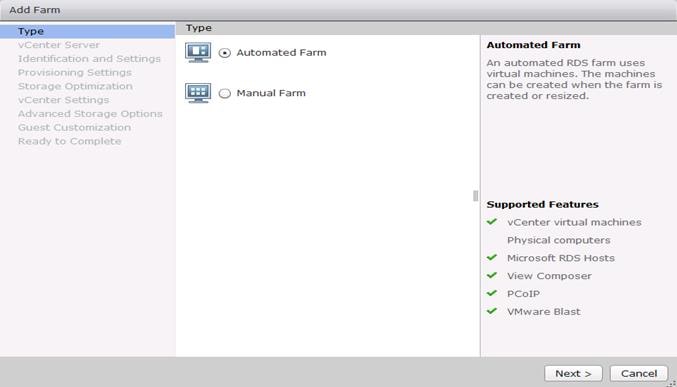Click the vCenter virtual machines checkmark
677x387 pixels.
pos(492,222)
